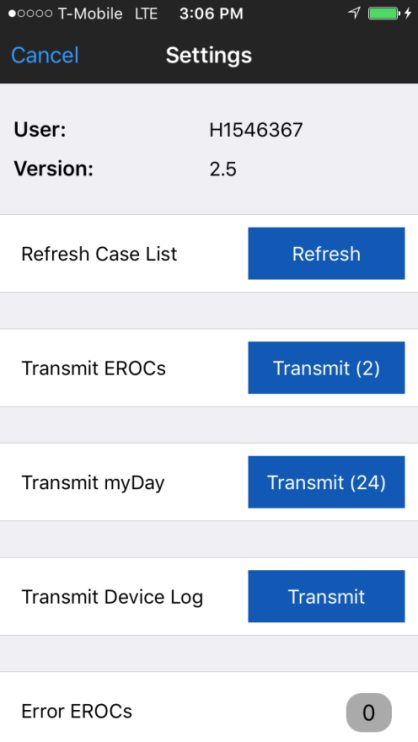Tap the 3:06 PM clock

[x=211, y=14]
